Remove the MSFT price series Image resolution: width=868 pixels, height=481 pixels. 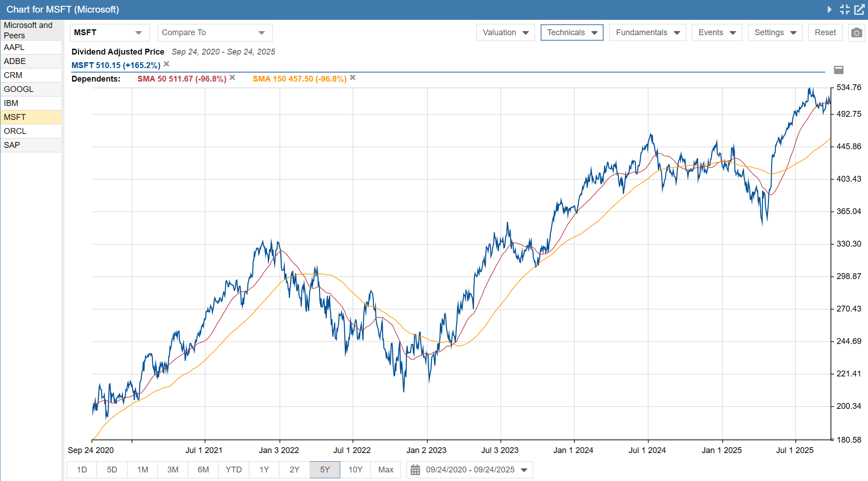(166, 64)
